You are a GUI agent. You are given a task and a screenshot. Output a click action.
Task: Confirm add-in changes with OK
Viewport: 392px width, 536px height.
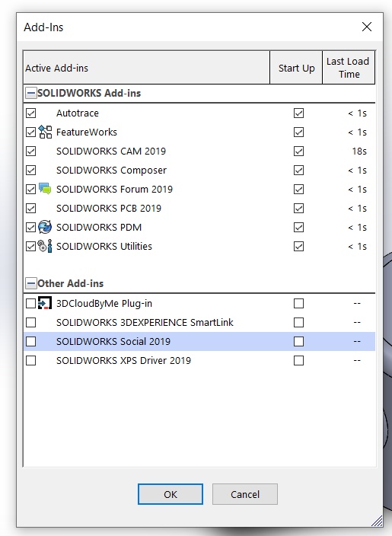(x=171, y=494)
